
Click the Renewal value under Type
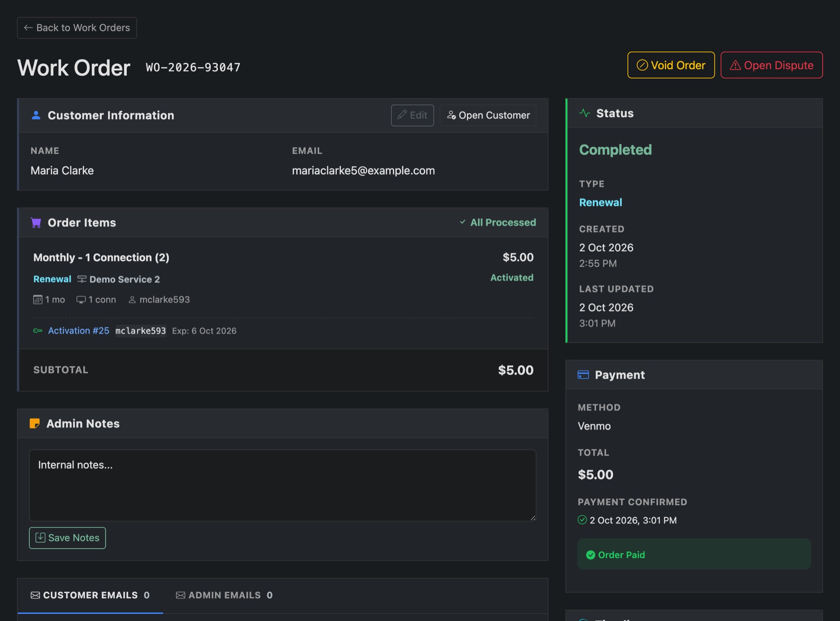[x=601, y=202]
